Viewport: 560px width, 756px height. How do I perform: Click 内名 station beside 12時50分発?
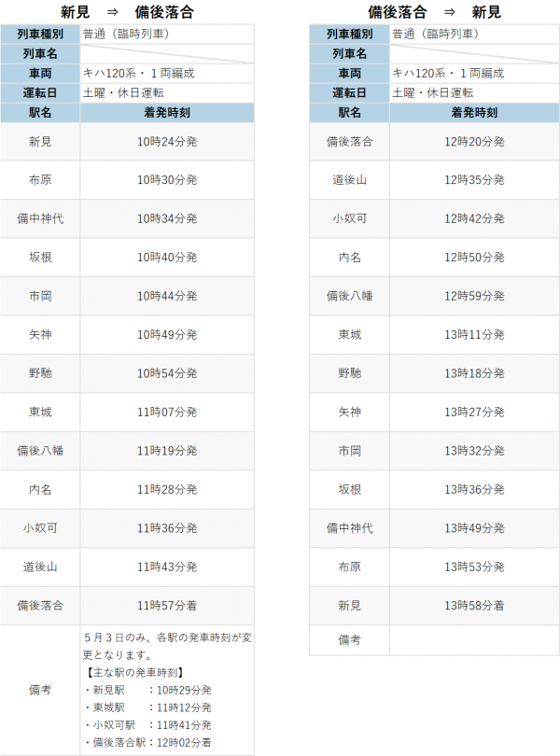tap(349, 258)
